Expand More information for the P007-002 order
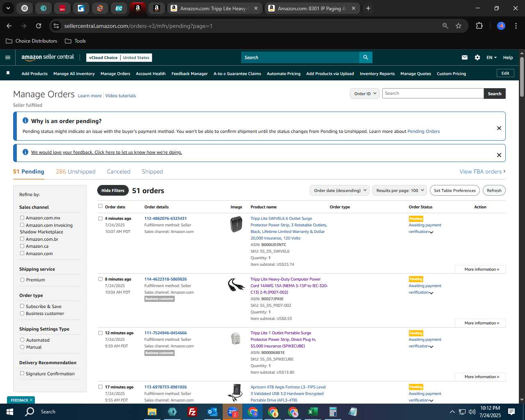525x420 pixels. pyautogui.click(x=480, y=323)
